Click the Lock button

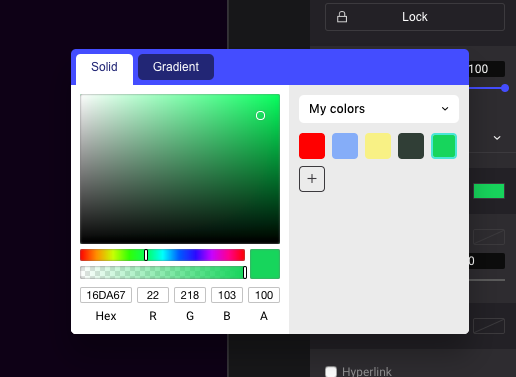point(415,17)
